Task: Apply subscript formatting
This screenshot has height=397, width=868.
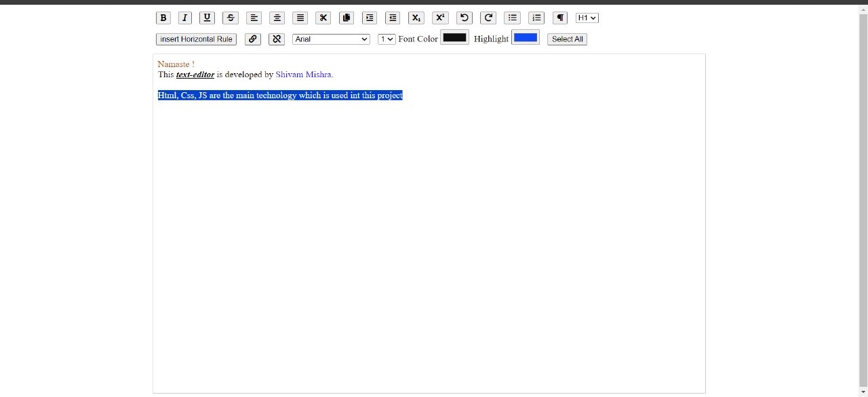Action: tap(416, 18)
